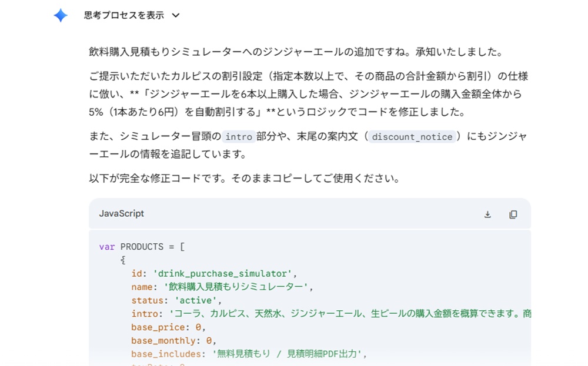Select the JavaScript label on the code block
Image resolution: width=588 pixels, height=366 pixels.
121,214
